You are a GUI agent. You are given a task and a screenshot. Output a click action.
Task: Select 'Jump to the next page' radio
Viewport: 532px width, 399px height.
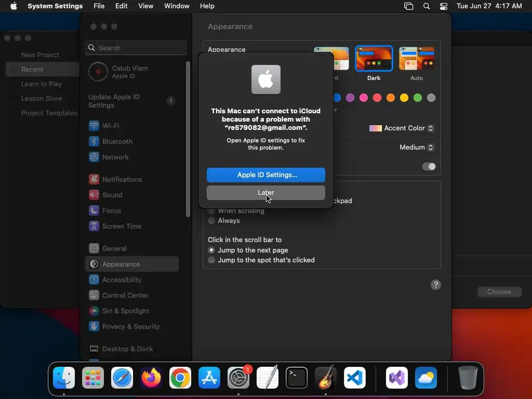(211, 250)
